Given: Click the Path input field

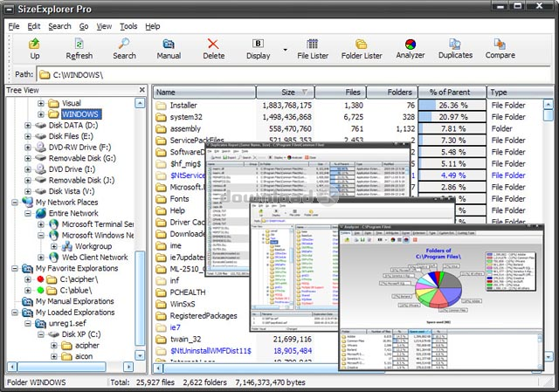Looking at the screenshot, I should pyautogui.click(x=293, y=75).
